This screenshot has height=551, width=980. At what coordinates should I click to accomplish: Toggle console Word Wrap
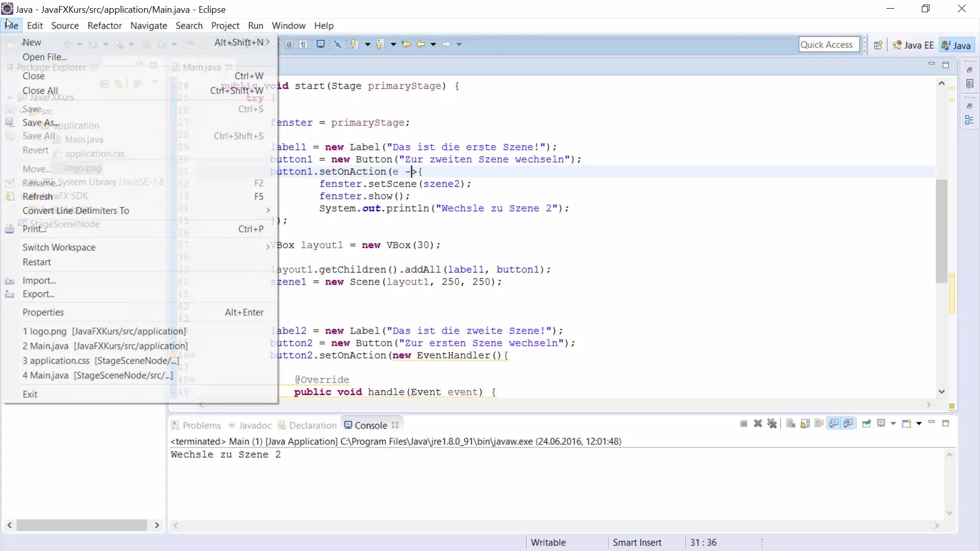click(x=819, y=423)
